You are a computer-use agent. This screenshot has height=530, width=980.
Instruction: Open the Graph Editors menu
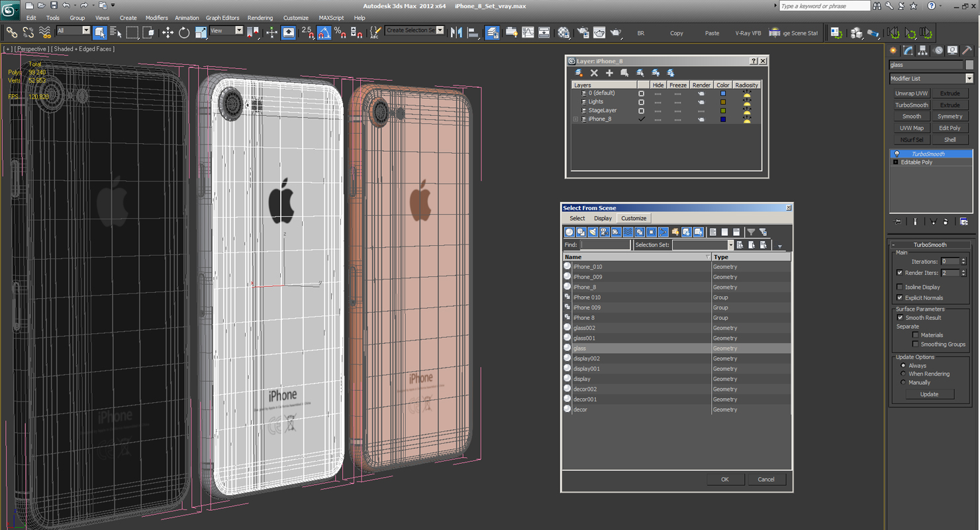tap(222, 18)
